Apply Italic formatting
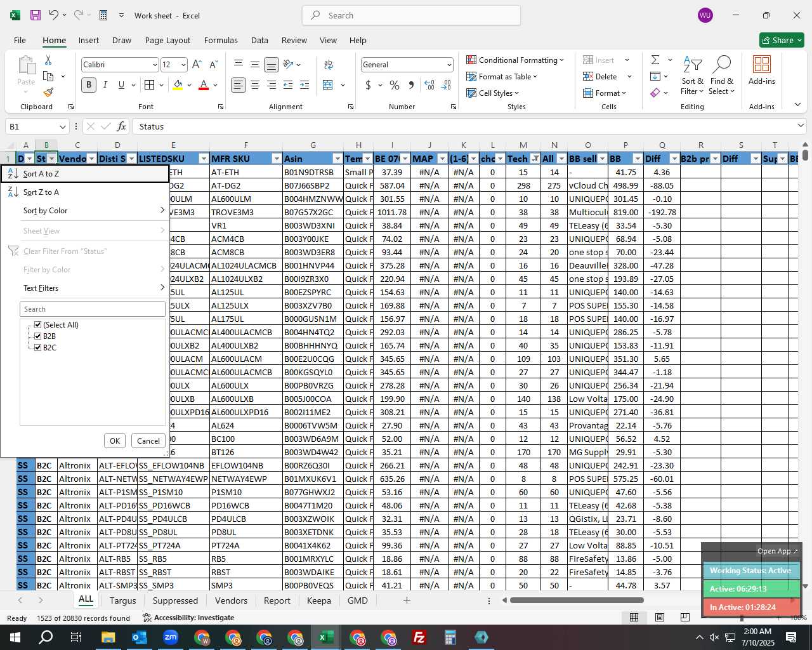Screen dimensions: 812x650 (x=105, y=85)
